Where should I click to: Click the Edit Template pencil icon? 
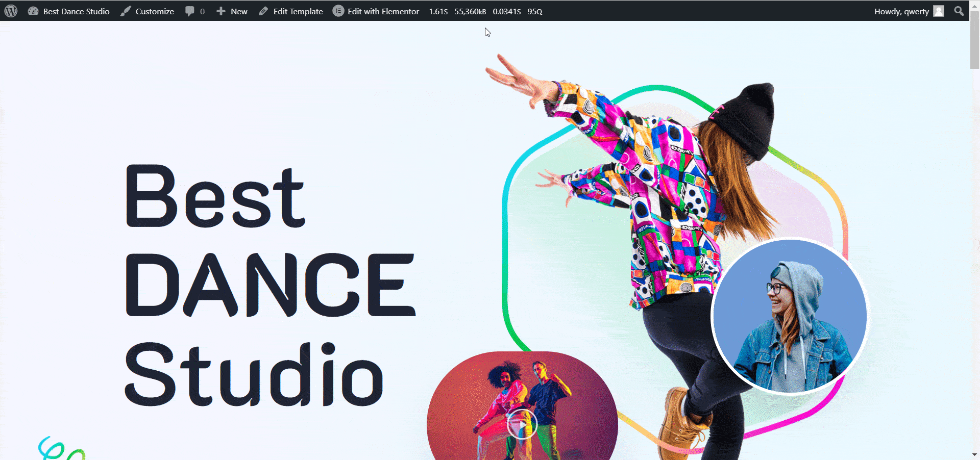(263, 11)
